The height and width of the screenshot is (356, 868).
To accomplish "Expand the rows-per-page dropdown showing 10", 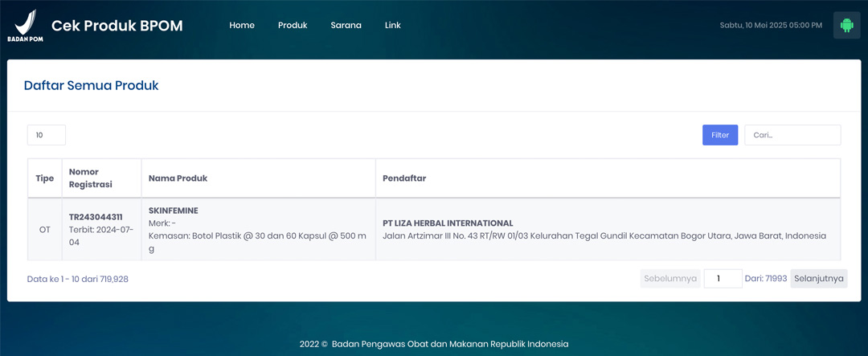I will click(x=47, y=135).
